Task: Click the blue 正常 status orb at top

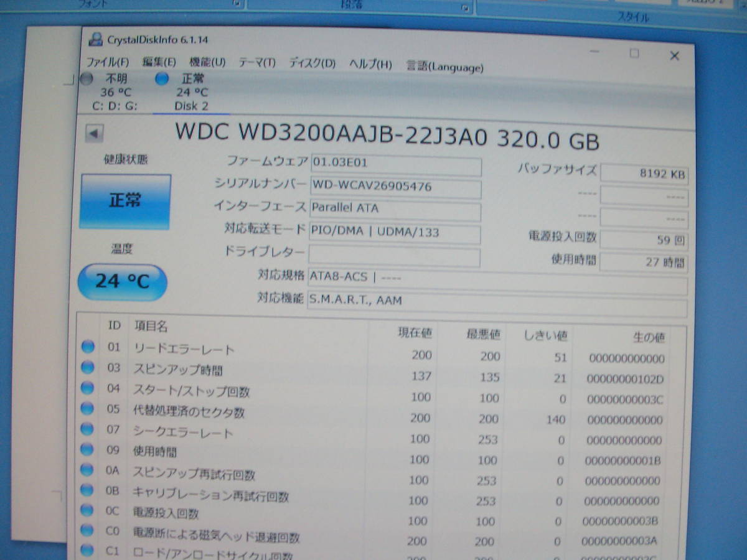Action: pos(162,78)
